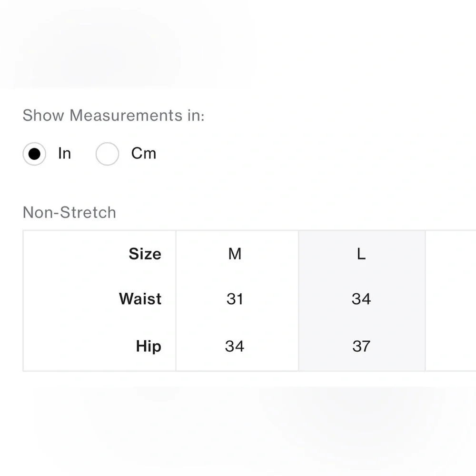Screen dimensions: 476x476
Task: Select the L size column header
Action: click(x=361, y=254)
